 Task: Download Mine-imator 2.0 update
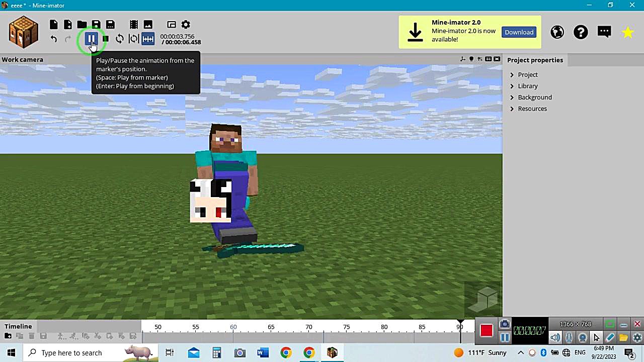tap(519, 32)
